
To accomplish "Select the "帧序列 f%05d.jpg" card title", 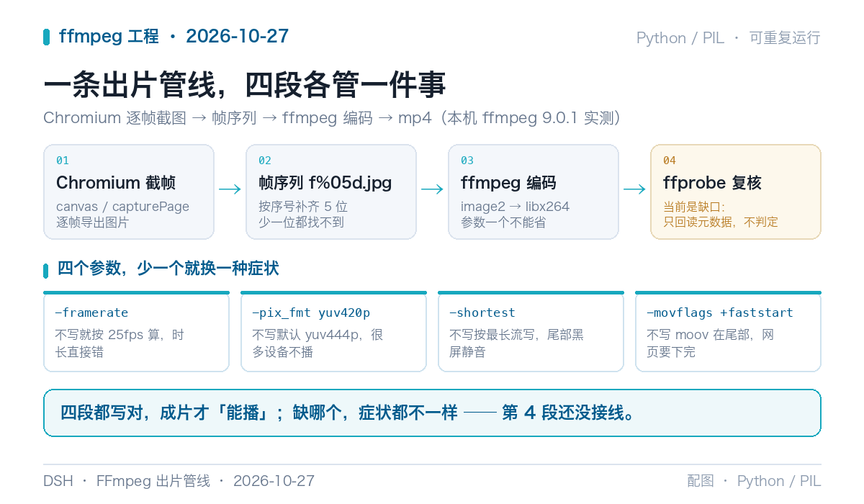I will (325, 183).
